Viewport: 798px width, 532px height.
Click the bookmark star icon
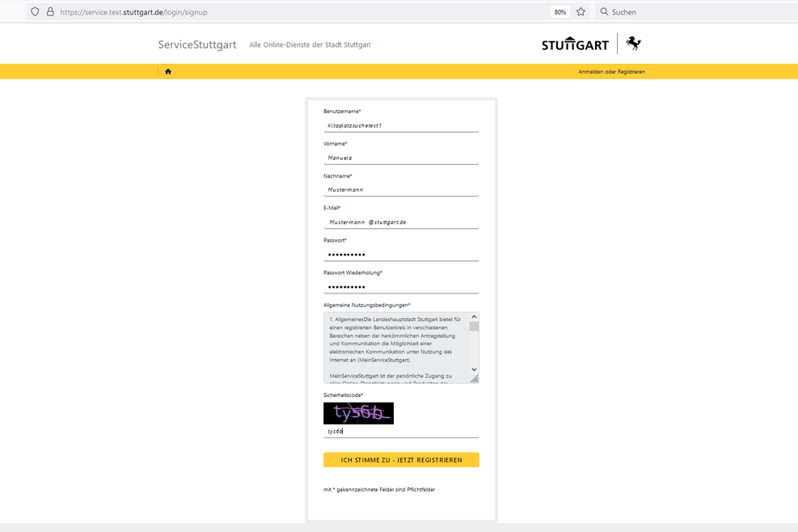(581, 12)
